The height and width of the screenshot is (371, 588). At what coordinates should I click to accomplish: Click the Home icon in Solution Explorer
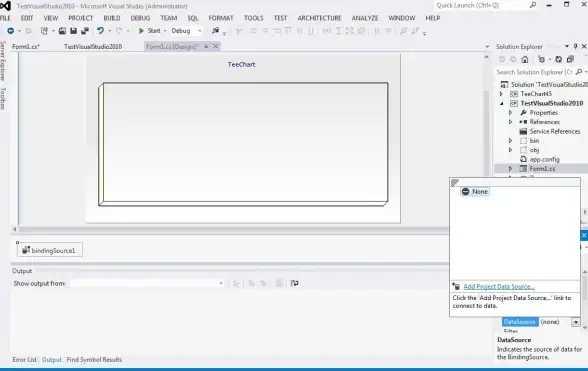point(525,59)
